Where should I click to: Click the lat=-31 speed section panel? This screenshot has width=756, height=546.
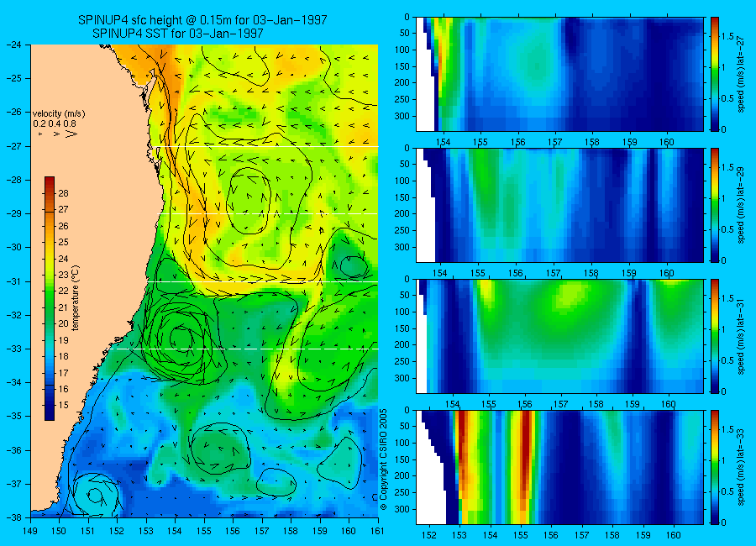point(559,336)
